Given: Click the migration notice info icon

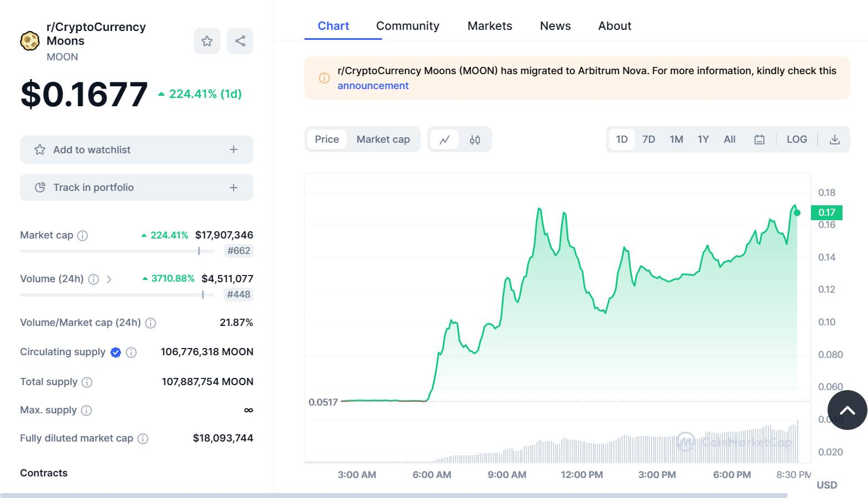Looking at the screenshot, I should coord(324,78).
